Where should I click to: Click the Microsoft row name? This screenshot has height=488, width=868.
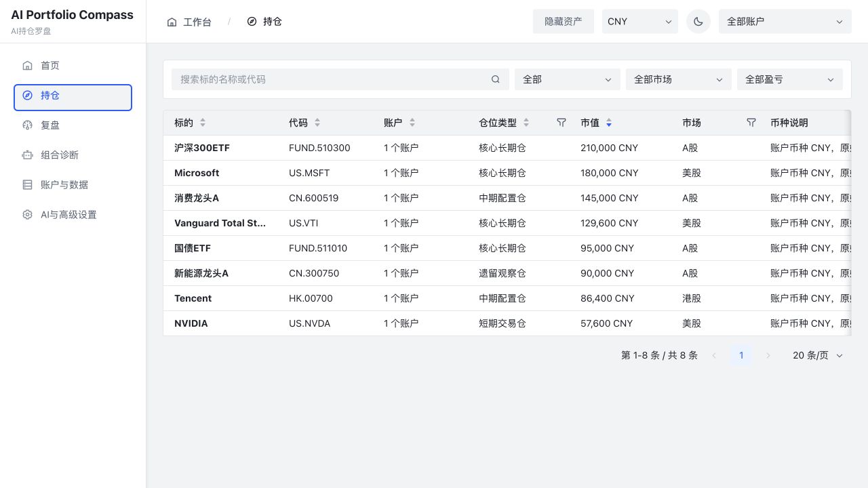pos(197,173)
